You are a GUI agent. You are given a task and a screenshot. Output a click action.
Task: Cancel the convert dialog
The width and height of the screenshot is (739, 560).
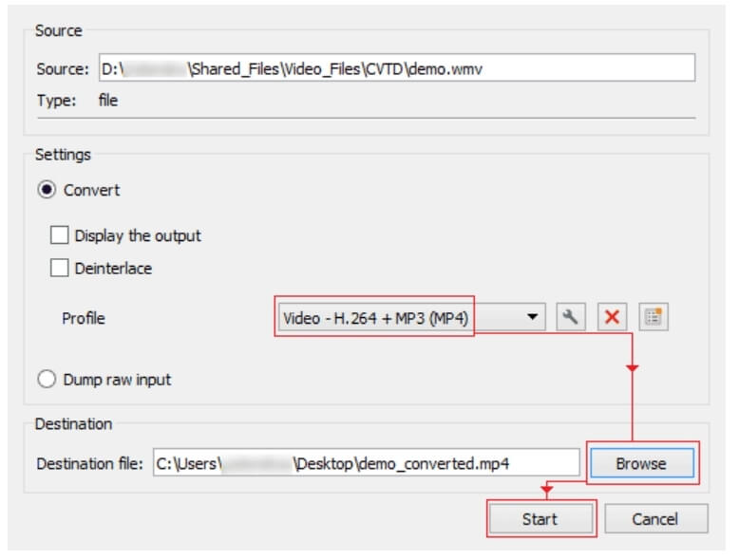click(x=656, y=519)
